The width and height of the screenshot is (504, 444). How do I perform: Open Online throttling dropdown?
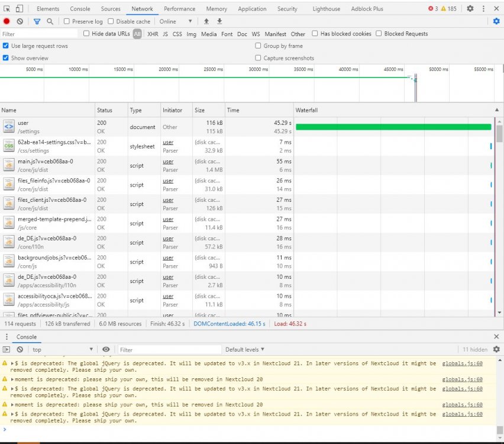click(176, 21)
